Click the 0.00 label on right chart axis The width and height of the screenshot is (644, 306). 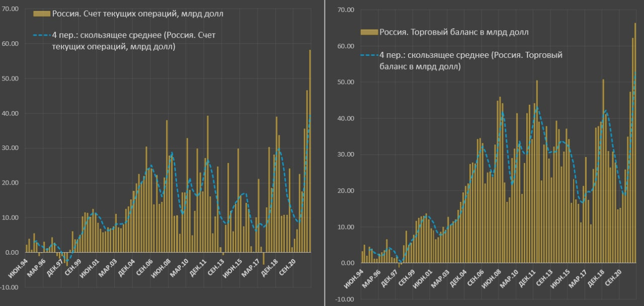pyautogui.click(x=348, y=263)
